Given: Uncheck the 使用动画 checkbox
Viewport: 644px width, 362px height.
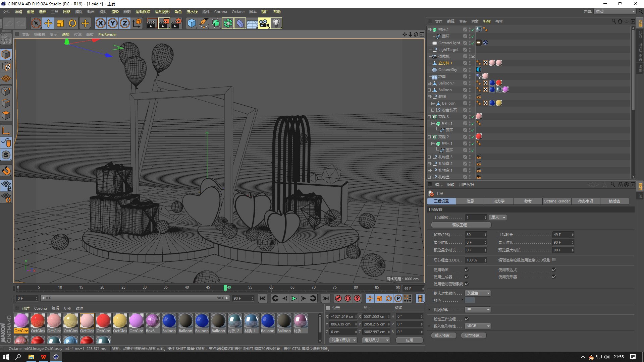Looking at the screenshot, I should click(467, 269).
